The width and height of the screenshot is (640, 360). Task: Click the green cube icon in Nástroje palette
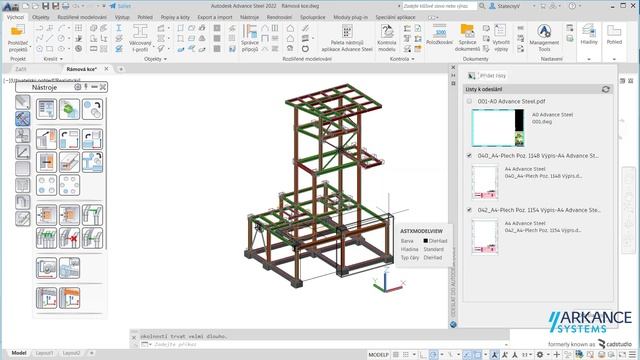[x=69, y=109]
